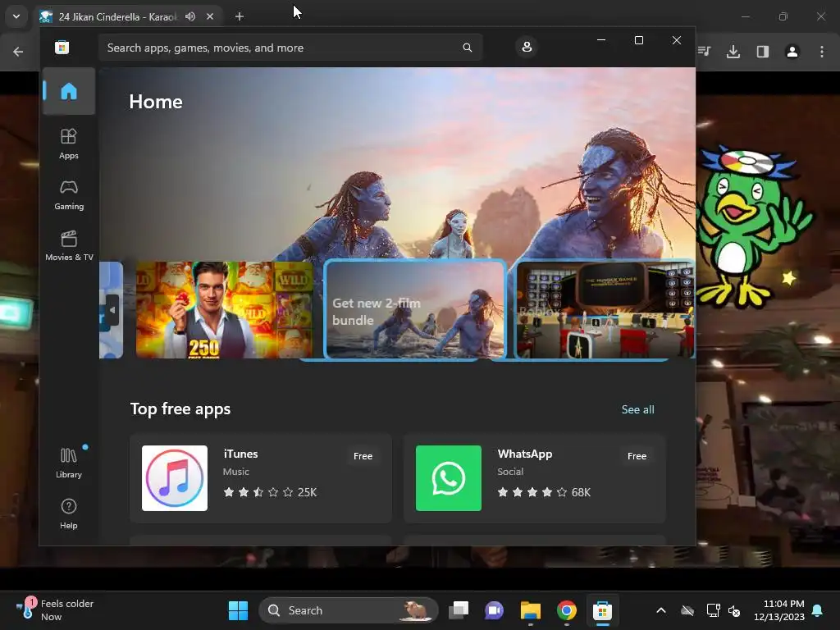Open the Gaming section in sidebar
Image resolution: width=840 pixels, height=630 pixels.
tap(69, 195)
